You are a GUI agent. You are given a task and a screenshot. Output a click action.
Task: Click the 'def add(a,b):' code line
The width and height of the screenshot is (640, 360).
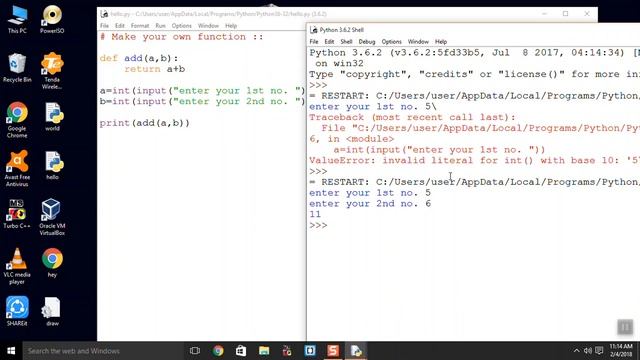139,58
